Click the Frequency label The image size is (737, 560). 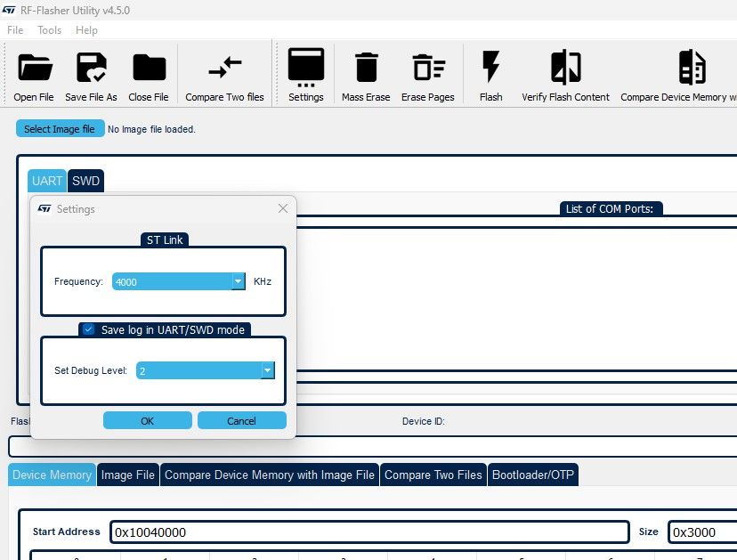coord(78,281)
